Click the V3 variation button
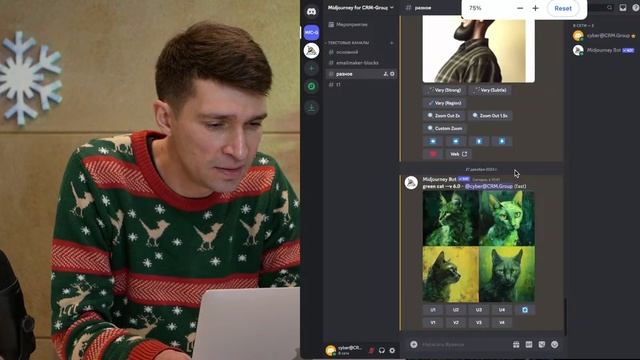The width and height of the screenshot is (640, 360). click(x=479, y=322)
